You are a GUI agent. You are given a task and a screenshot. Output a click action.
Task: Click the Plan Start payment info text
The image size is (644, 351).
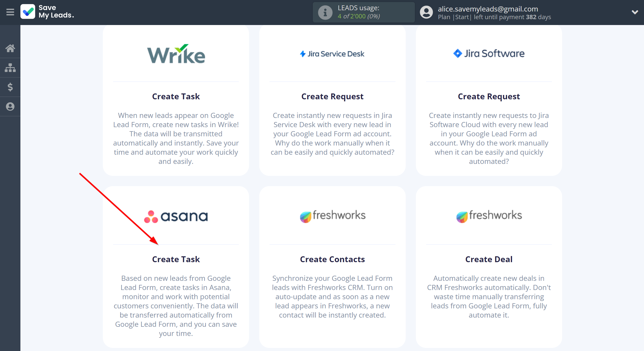494,17
